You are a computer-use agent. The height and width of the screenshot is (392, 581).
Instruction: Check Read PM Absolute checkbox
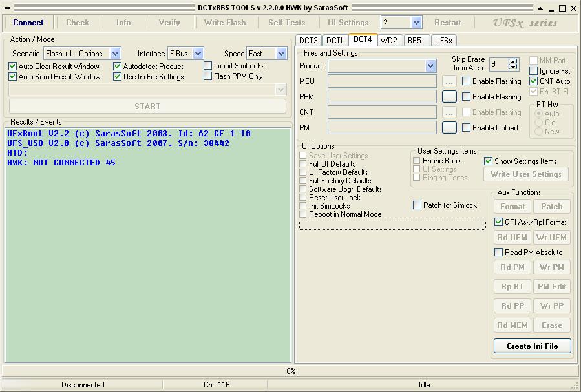[499, 253]
